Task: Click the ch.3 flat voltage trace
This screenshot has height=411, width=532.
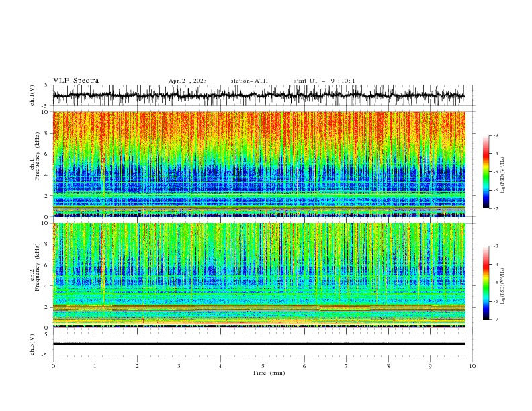Action: [x=259, y=344]
